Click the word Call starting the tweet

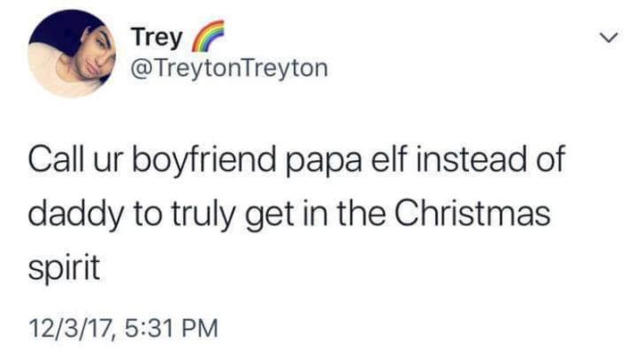pos(55,158)
